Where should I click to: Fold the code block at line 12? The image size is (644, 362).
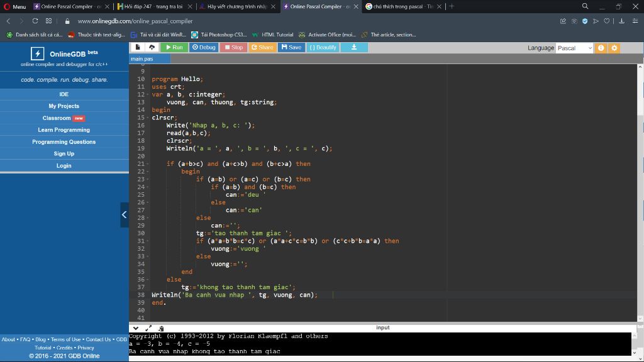tap(147, 95)
